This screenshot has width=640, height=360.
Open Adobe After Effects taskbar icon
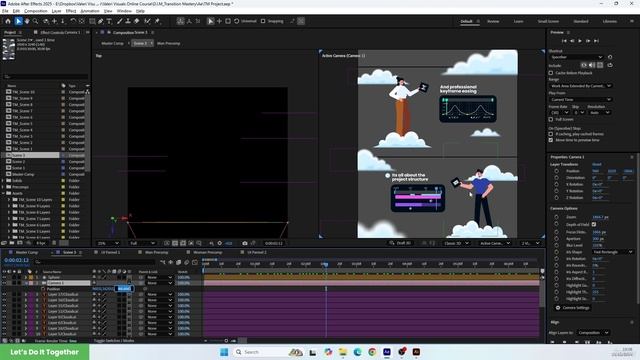(387, 352)
